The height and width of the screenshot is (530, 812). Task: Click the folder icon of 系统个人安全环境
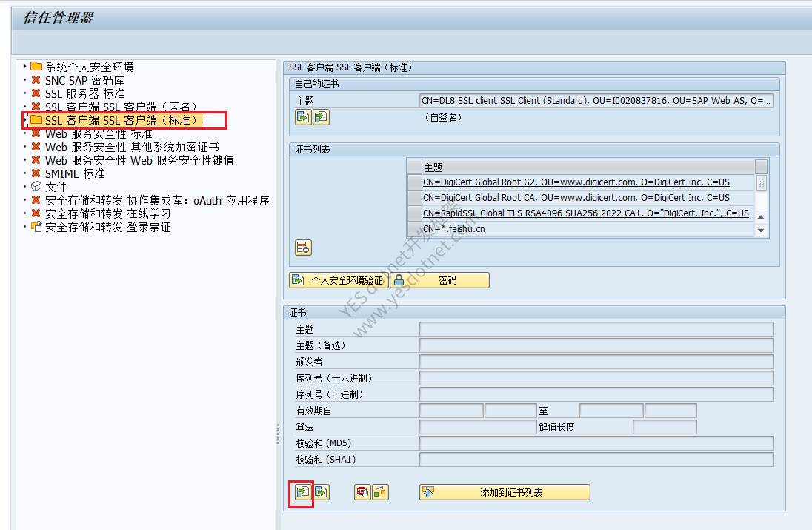(36, 66)
